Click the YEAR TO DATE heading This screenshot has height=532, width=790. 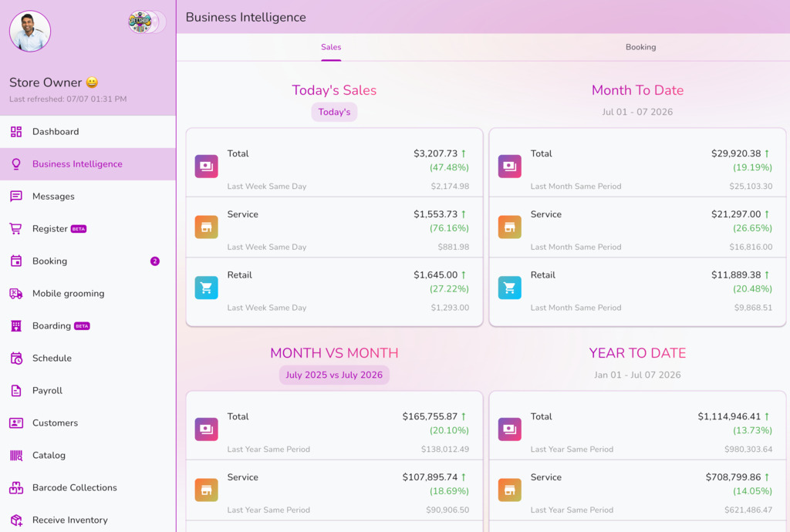(637, 353)
